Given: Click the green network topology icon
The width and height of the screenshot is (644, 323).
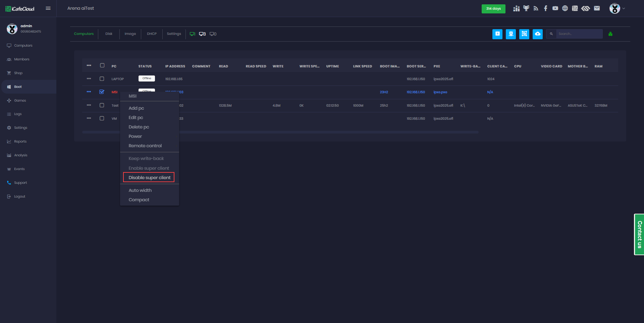Looking at the screenshot, I should pyautogui.click(x=610, y=34).
